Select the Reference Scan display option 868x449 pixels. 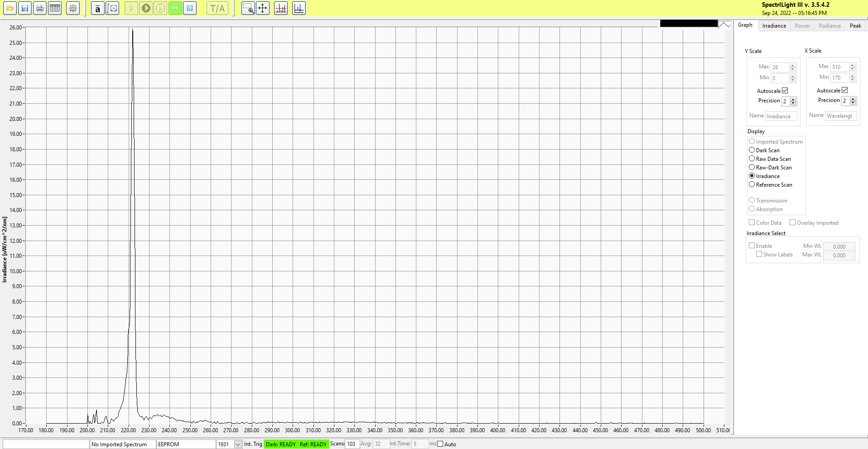752,184
